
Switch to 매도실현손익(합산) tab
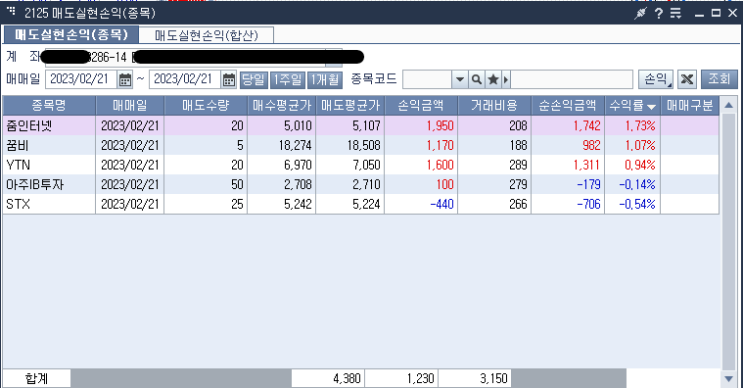click(x=207, y=36)
